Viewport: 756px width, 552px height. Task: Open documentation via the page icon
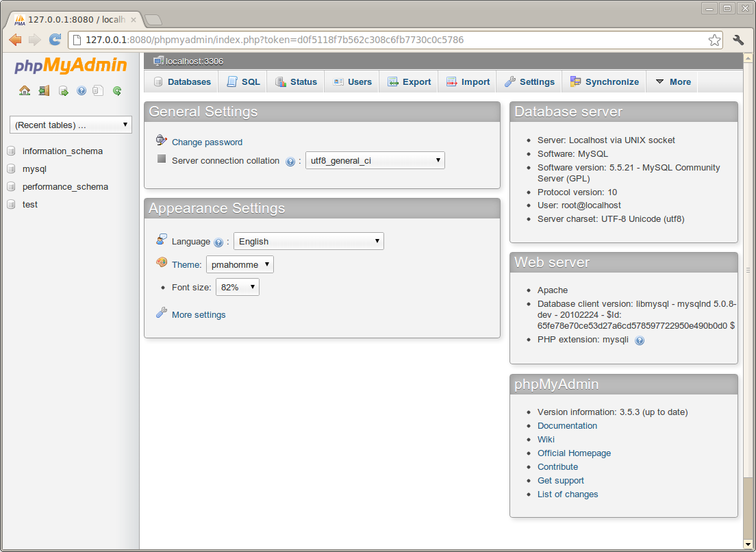click(x=98, y=90)
